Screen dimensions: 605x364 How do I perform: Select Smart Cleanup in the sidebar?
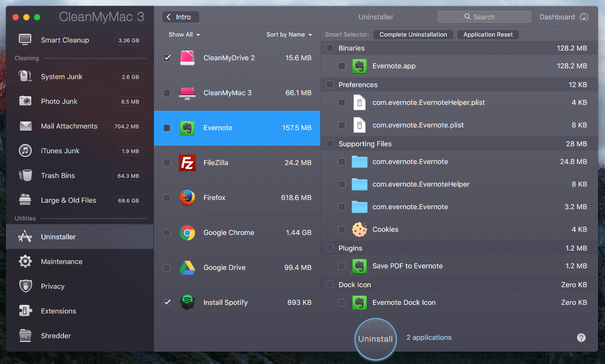click(x=65, y=40)
